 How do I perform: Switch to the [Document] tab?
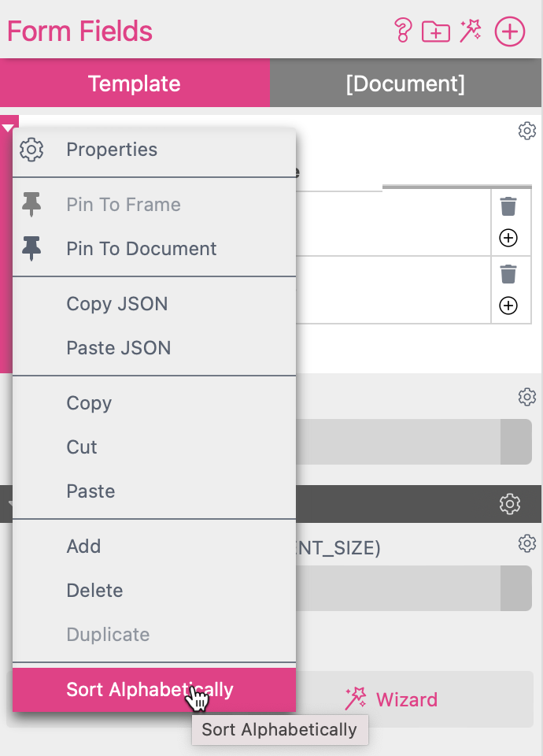click(x=406, y=83)
